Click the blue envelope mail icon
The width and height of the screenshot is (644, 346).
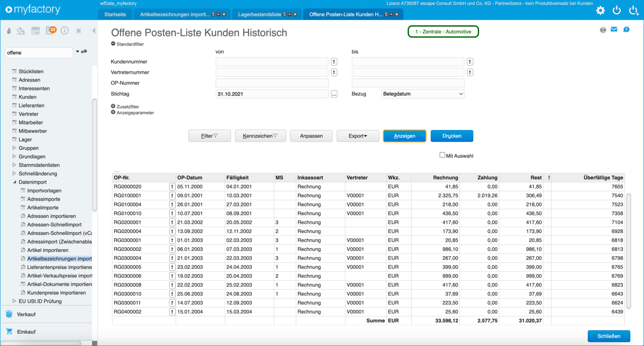click(614, 29)
